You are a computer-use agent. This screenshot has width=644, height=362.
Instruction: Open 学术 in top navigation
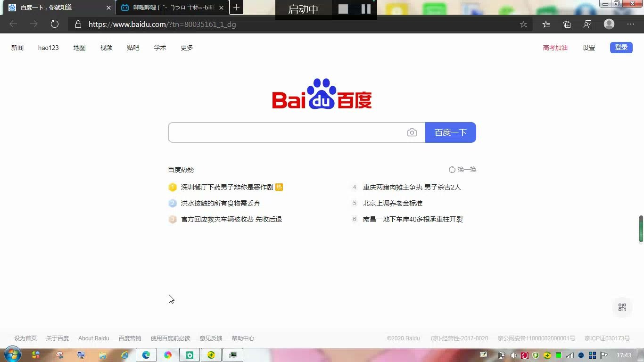(x=160, y=48)
